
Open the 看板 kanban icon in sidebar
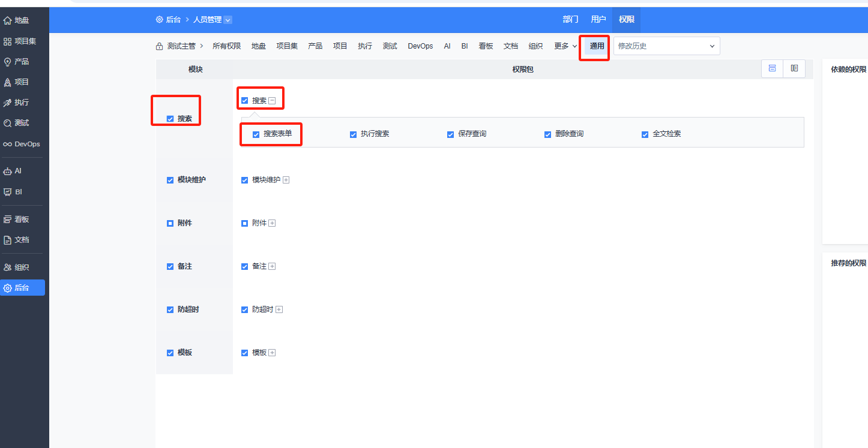8,220
